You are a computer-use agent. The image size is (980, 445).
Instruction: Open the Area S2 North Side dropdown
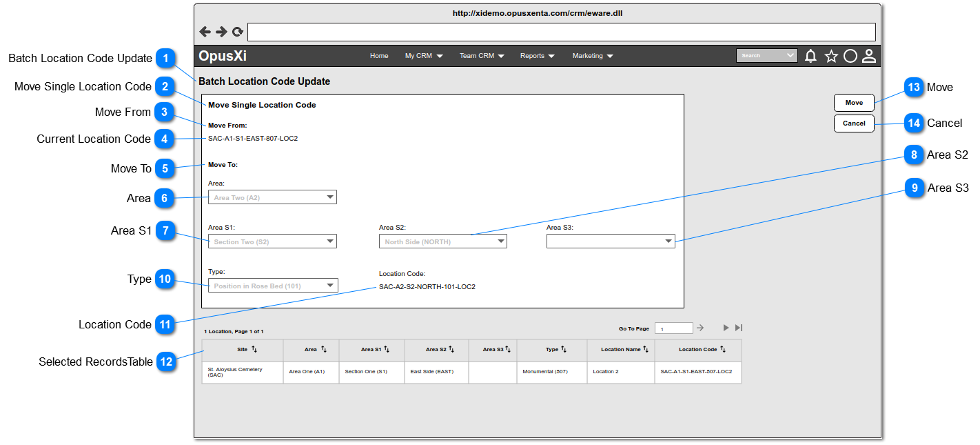click(442, 241)
